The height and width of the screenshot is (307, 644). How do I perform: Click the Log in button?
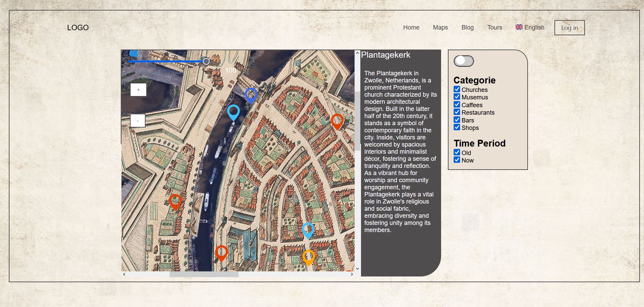[569, 28]
